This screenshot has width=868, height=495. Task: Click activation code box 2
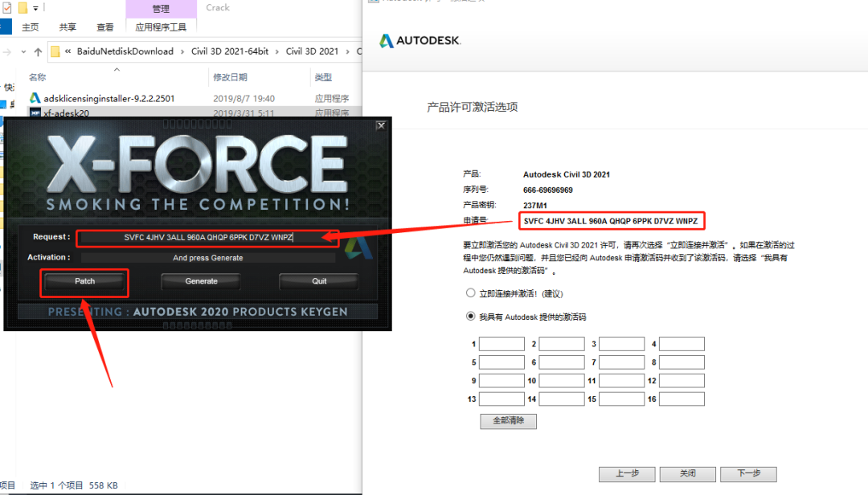click(x=562, y=344)
